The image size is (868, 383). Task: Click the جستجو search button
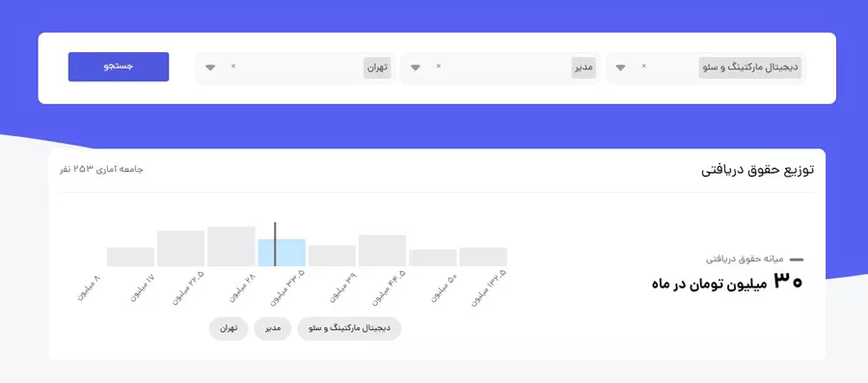(119, 67)
